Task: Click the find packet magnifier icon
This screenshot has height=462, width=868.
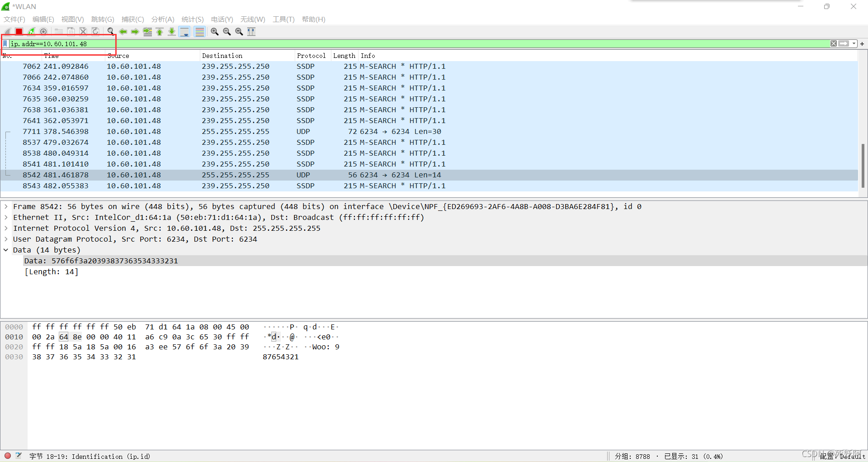Action: pos(111,31)
